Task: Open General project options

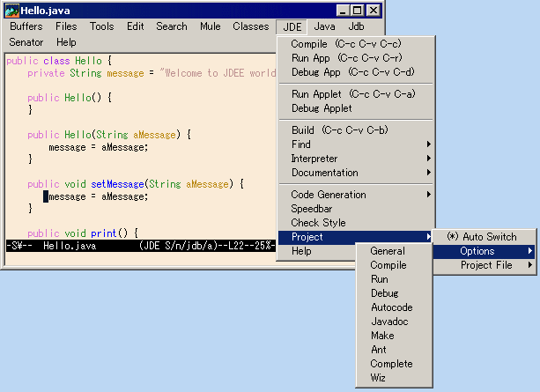Action: 394,251
